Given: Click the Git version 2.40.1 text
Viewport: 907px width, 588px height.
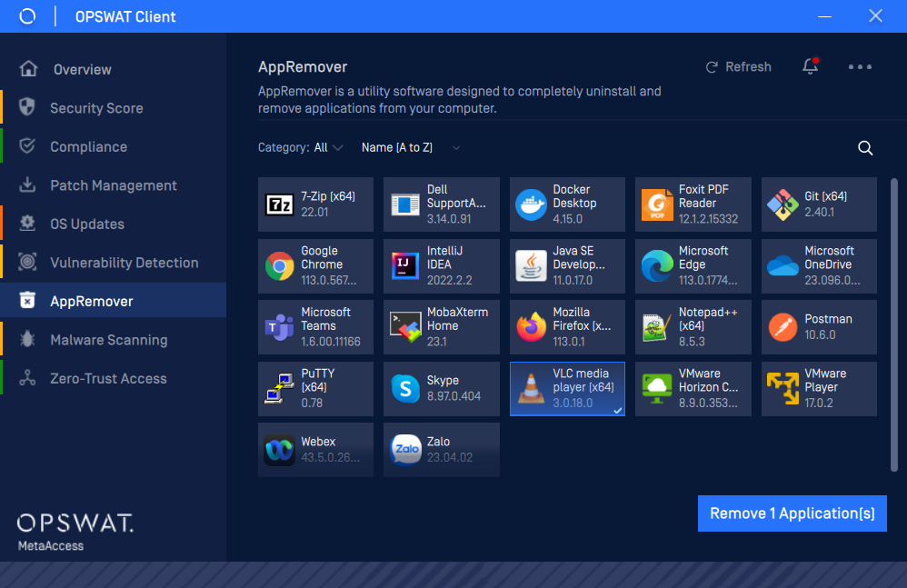Looking at the screenshot, I should pyautogui.click(x=819, y=212).
